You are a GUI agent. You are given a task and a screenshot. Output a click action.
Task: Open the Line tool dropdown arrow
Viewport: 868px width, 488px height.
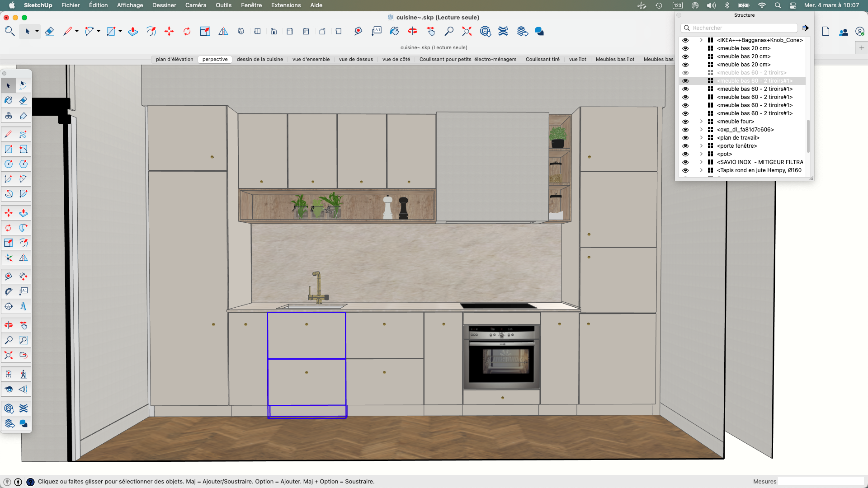[75, 31]
